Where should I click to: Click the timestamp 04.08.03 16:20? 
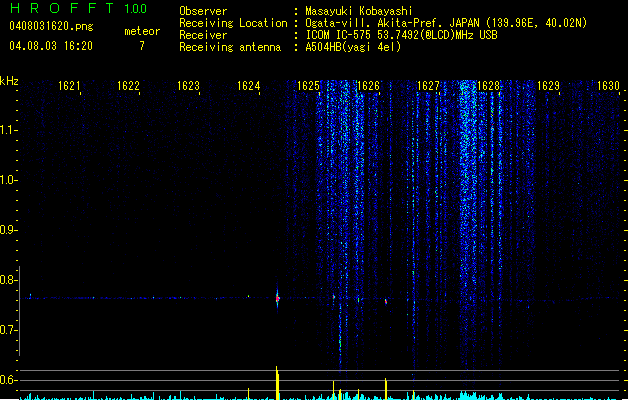(x=51, y=46)
